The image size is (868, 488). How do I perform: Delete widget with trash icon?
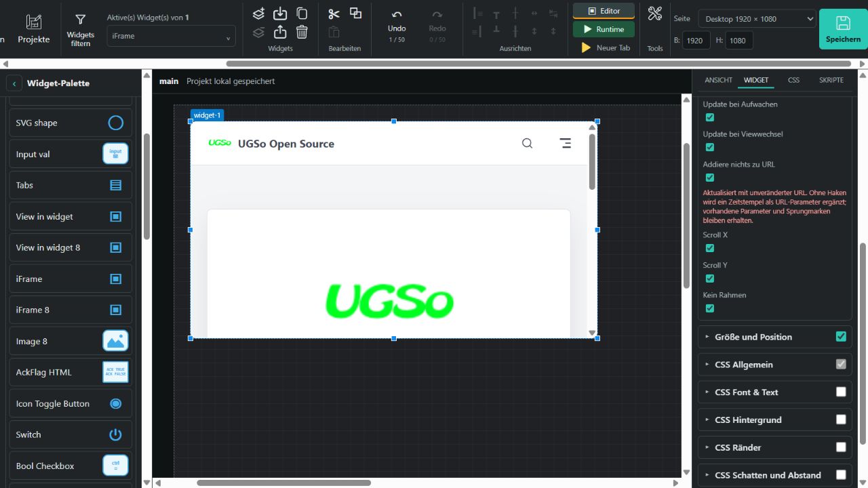pos(302,32)
